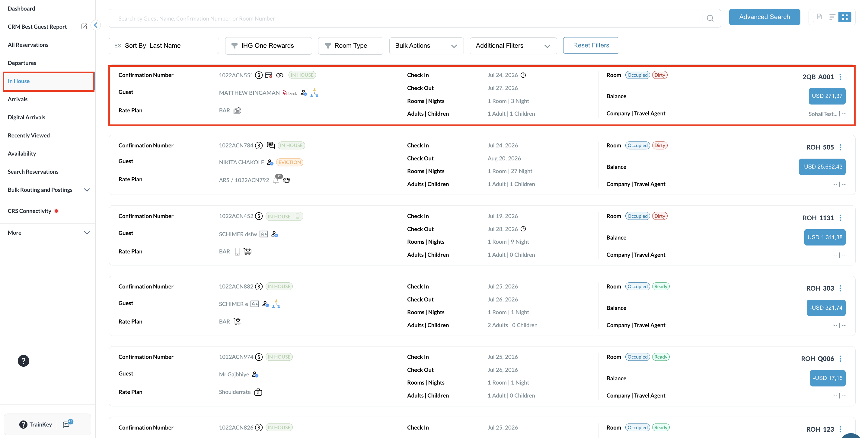Open the Room Type filter
This screenshot has width=868, height=438.
(350, 46)
